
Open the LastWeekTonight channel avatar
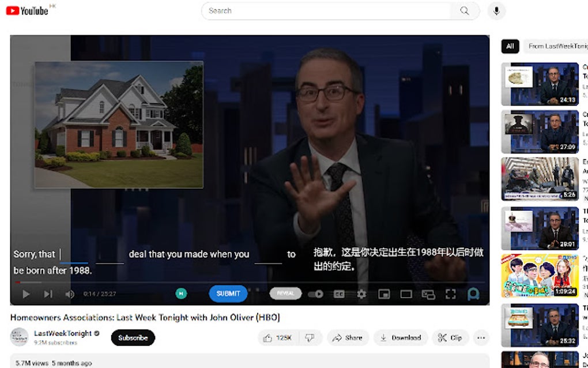point(19,337)
